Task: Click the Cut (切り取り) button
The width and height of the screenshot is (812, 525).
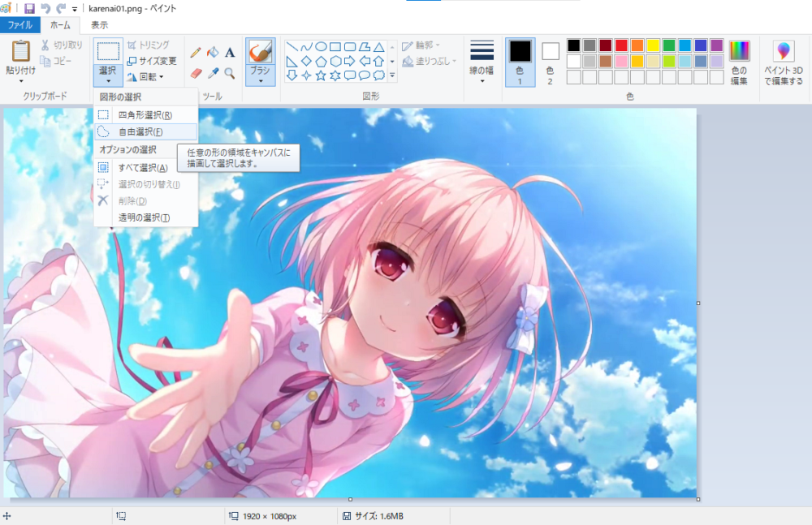Action: click(x=63, y=45)
